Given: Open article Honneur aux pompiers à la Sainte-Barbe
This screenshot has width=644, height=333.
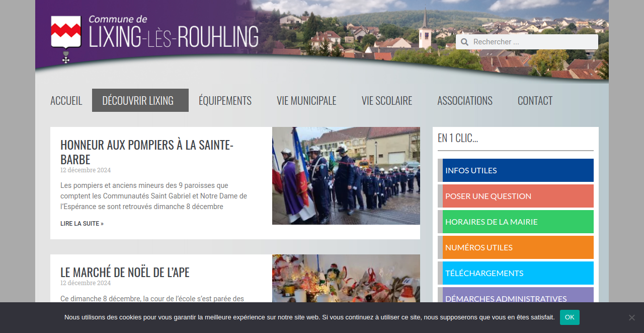Looking at the screenshot, I should 147,152.
